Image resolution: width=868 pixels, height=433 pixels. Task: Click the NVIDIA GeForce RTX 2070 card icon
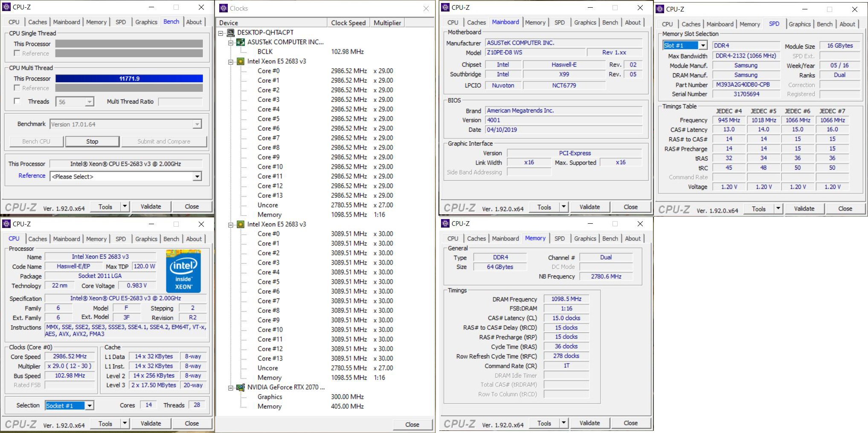point(241,387)
